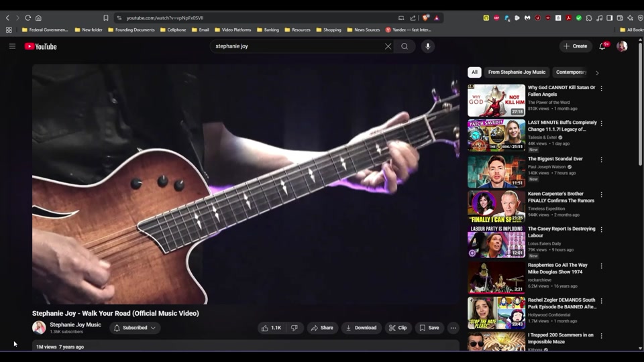This screenshot has width=644, height=362.
Task: Clear the search text with the X icon
Action: (388, 46)
